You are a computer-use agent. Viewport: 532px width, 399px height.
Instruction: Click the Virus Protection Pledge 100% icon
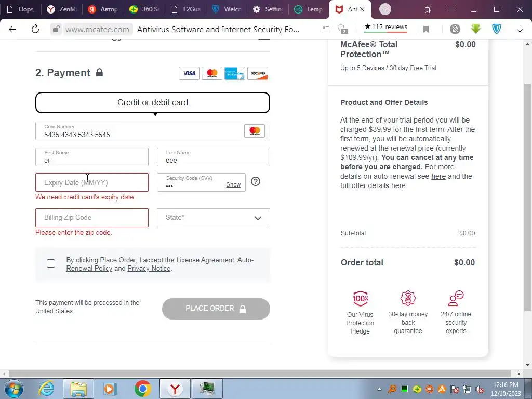click(361, 298)
